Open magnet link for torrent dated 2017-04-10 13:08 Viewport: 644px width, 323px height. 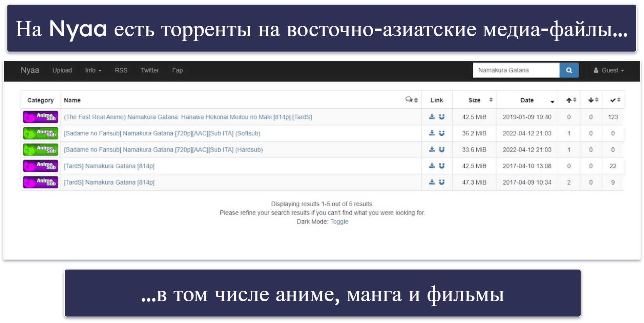point(442,166)
